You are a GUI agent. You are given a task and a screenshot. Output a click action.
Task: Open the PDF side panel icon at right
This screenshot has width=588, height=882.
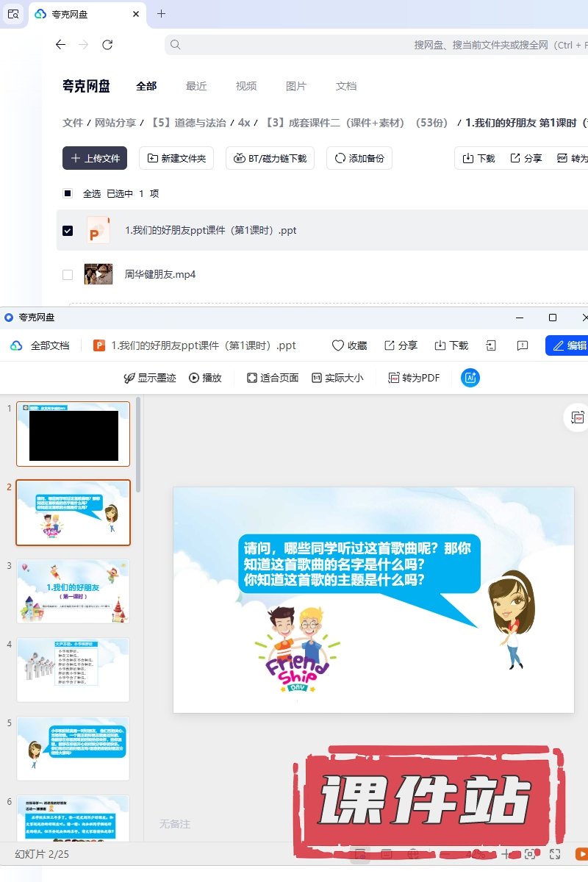pyautogui.click(x=578, y=417)
